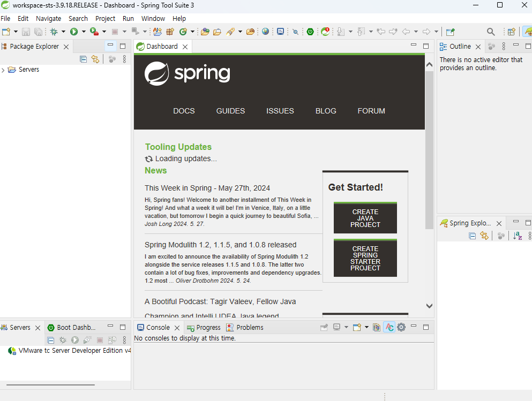
Task: Open the Open Console dropdown arrow
Action: (366, 327)
